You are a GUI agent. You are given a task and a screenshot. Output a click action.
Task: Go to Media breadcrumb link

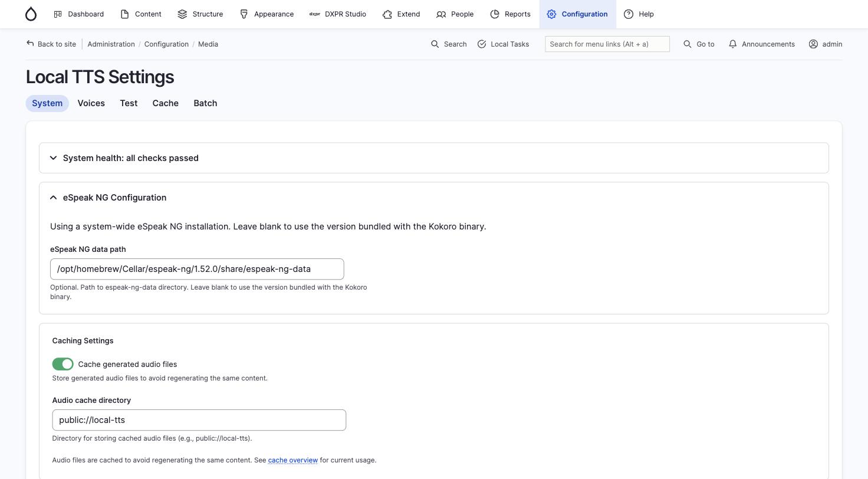click(208, 44)
